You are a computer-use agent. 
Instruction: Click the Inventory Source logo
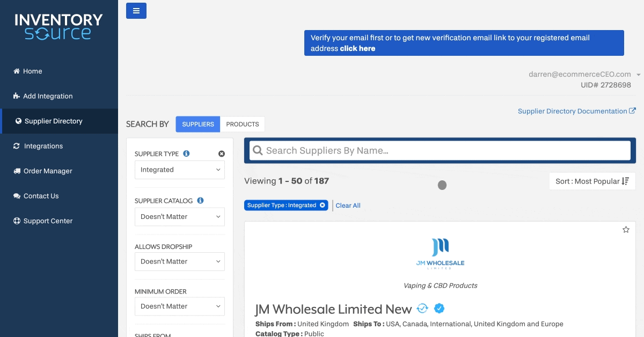pos(58,26)
